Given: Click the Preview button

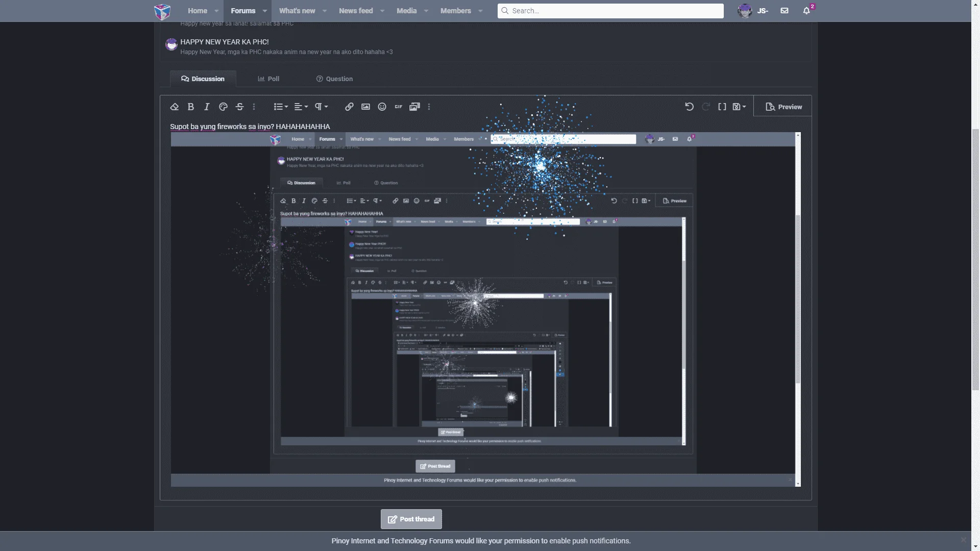Looking at the screenshot, I should click(x=783, y=107).
